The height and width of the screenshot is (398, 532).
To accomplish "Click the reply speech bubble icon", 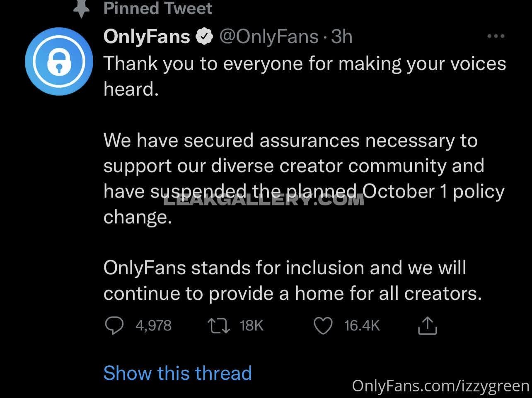I will point(114,326).
